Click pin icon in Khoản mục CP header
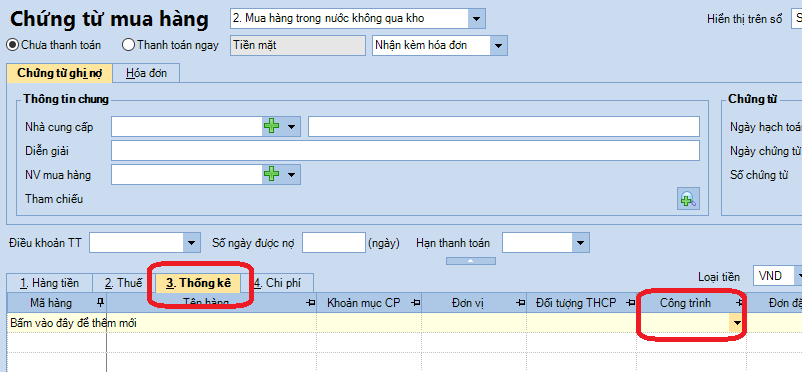 click(x=416, y=303)
